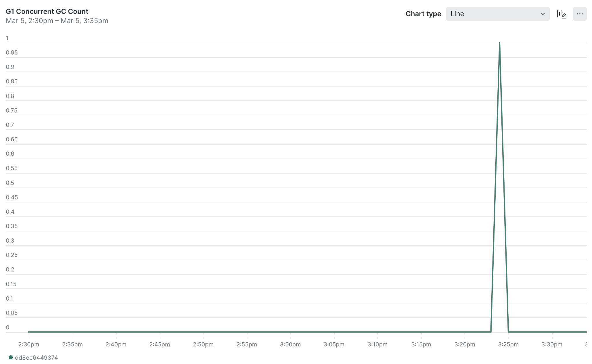The width and height of the screenshot is (592, 364).
Task: Click the 2:30pm x-axis label
Action: click(x=29, y=344)
